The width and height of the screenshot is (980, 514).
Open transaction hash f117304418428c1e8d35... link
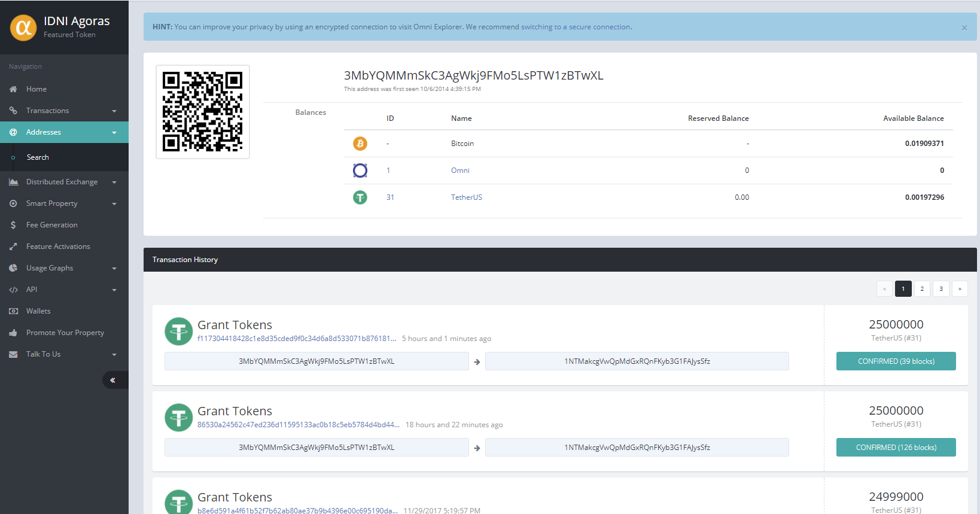pyautogui.click(x=297, y=339)
